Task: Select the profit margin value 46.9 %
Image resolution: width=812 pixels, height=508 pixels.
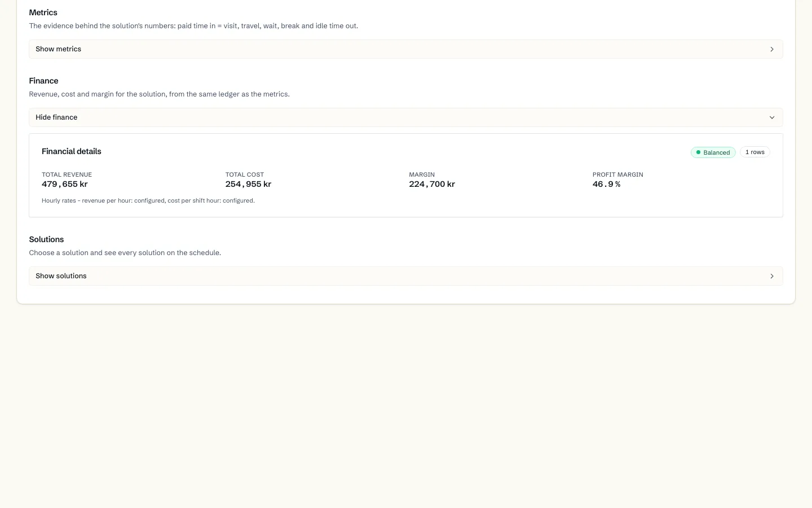Action: [x=606, y=184]
